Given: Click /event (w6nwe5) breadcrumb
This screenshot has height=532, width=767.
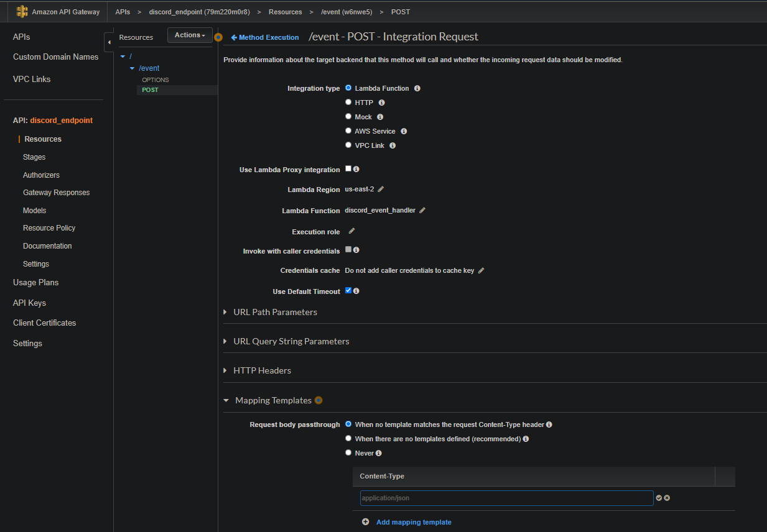Looking at the screenshot, I should (346, 12).
